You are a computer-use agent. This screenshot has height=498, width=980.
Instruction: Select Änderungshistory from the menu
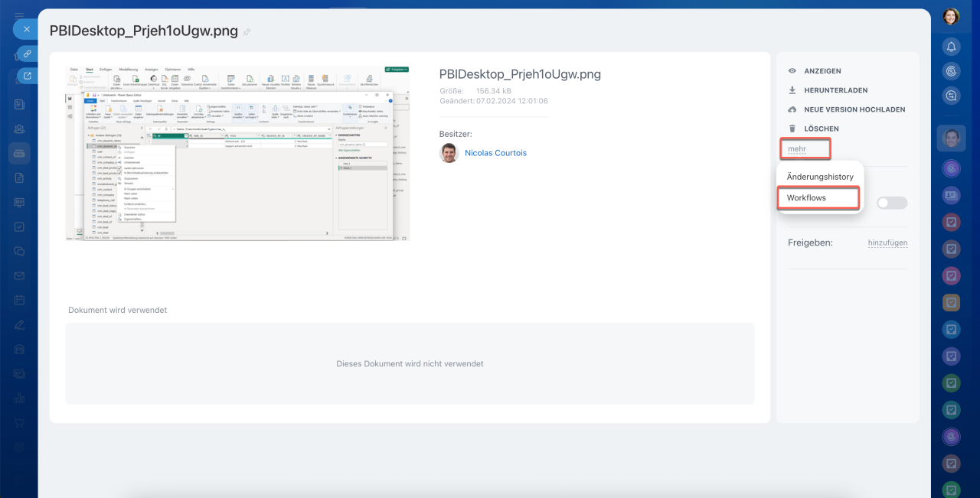820,177
